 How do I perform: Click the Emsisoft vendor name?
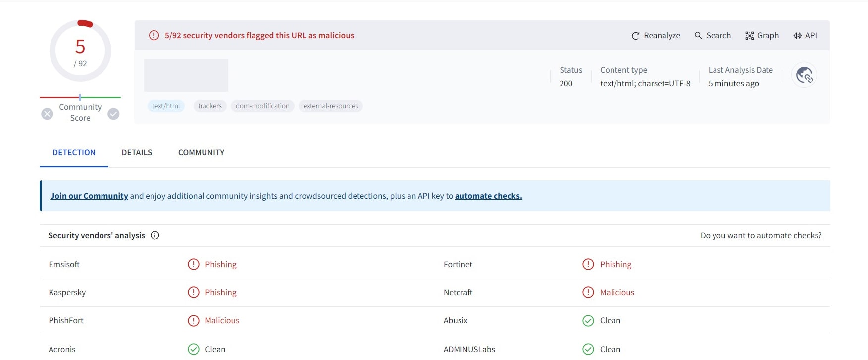pyautogui.click(x=64, y=264)
